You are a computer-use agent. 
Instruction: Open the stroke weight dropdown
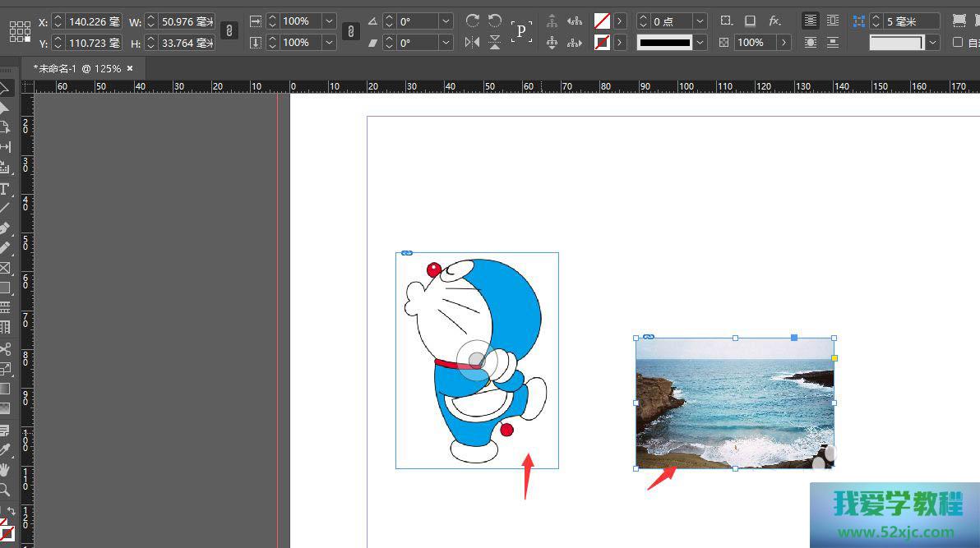tap(700, 21)
